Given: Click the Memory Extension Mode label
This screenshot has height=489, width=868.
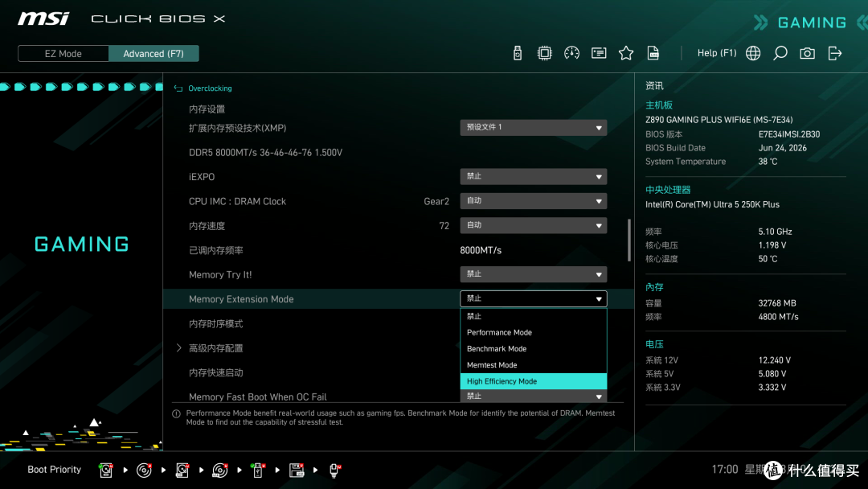Looking at the screenshot, I should pos(241,299).
